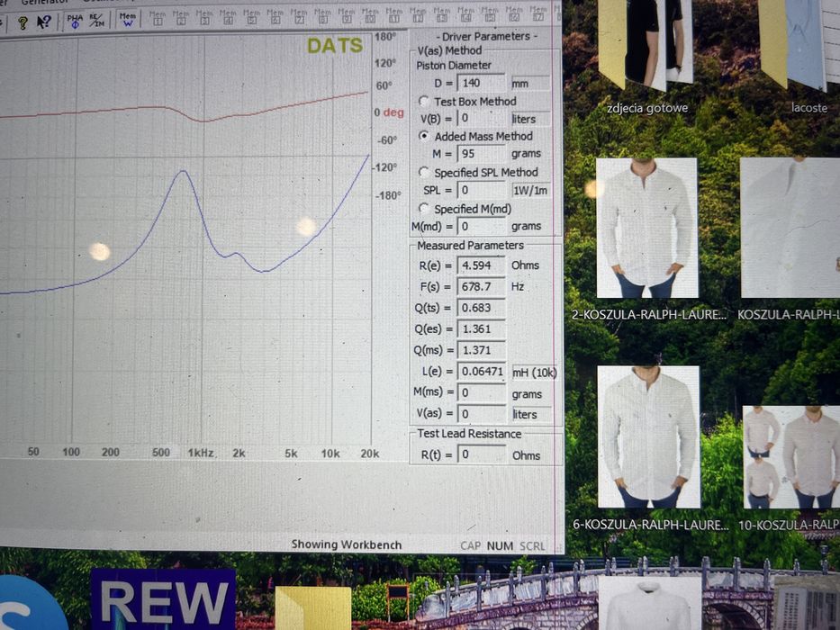Click the Piston Diameter D input field
This screenshot has height=630, width=840.
(x=481, y=83)
